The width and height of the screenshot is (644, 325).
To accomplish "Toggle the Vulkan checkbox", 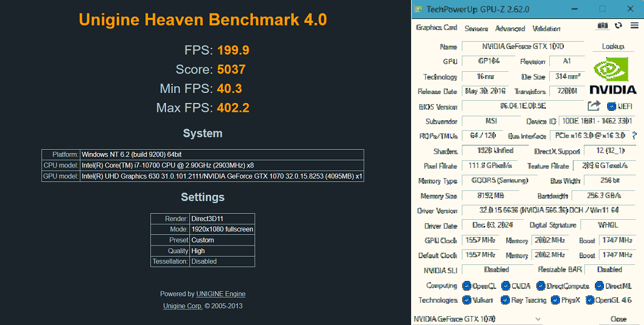I will pos(467,300).
